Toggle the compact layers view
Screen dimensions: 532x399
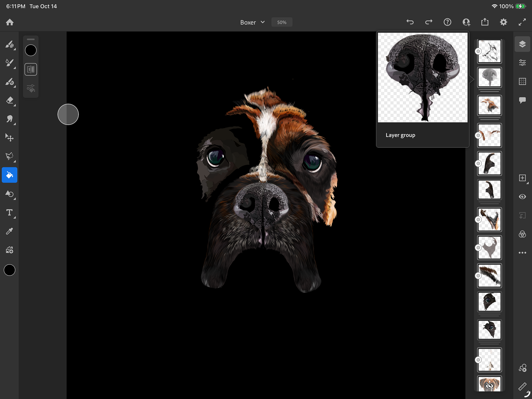point(522,44)
